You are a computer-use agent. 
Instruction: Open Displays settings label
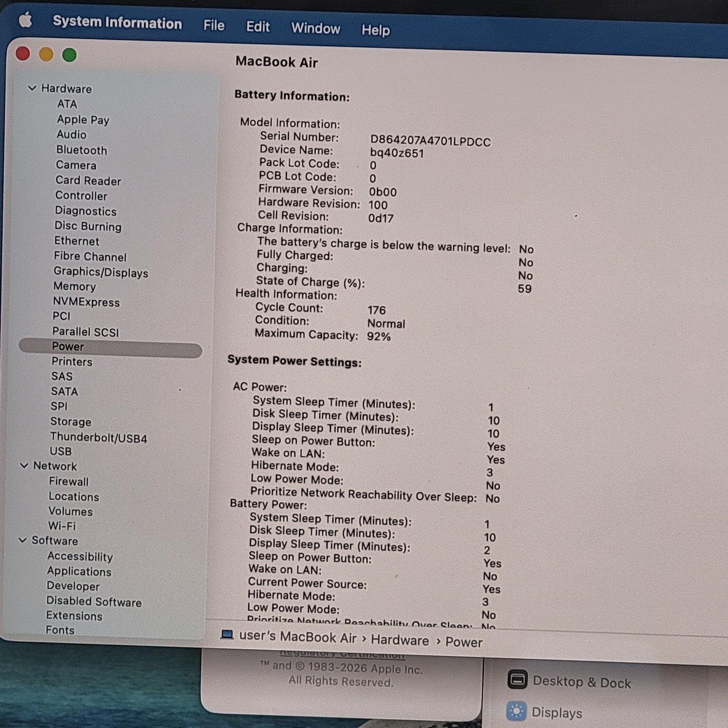557,712
